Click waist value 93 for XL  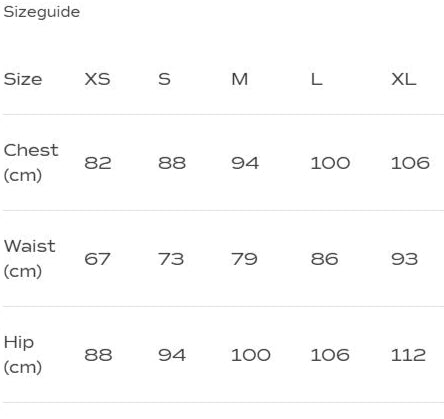(x=405, y=259)
